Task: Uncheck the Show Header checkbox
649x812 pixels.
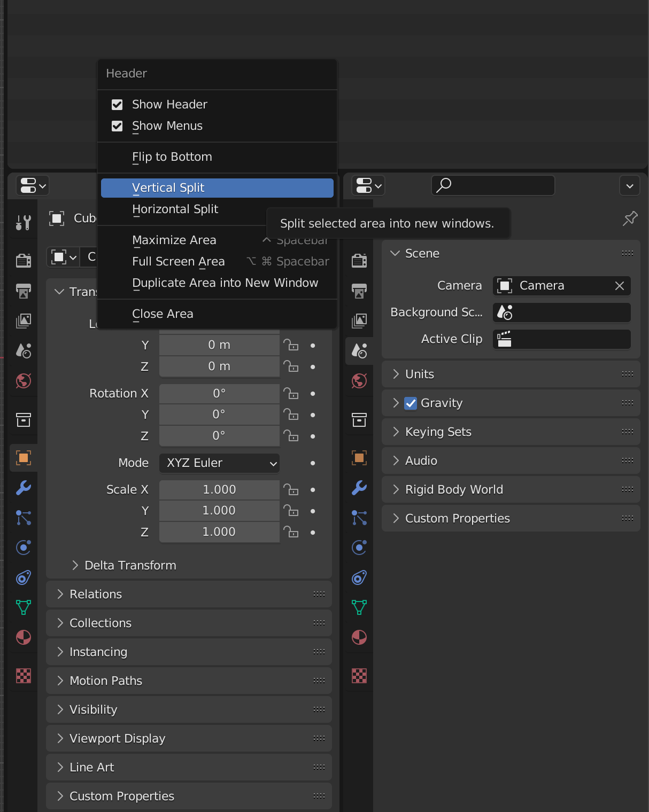Action: [117, 105]
